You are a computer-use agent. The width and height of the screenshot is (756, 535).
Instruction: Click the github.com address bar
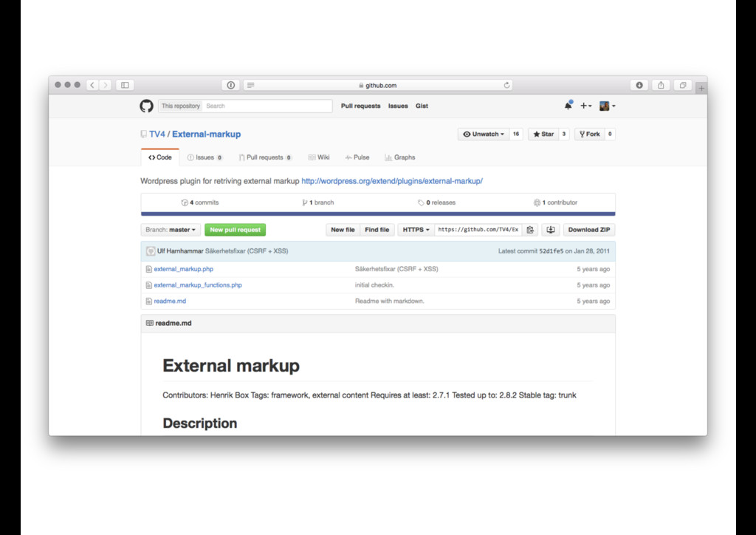point(378,85)
